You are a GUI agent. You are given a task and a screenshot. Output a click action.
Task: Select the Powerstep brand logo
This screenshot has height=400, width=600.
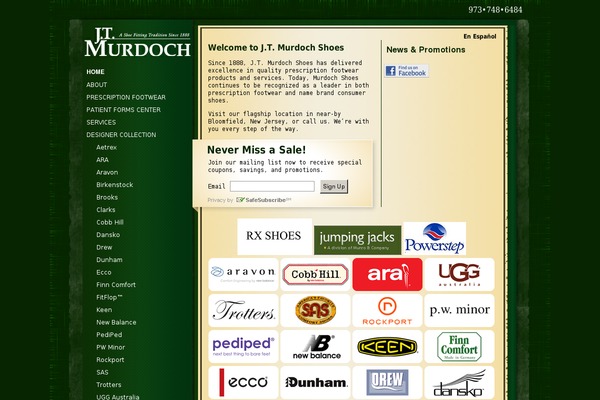click(x=434, y=239)
